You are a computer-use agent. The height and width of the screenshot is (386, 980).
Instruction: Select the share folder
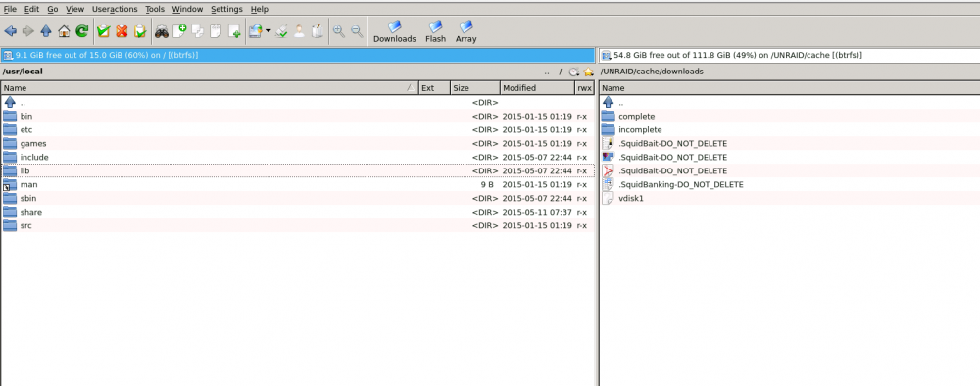tap(298, 212)
